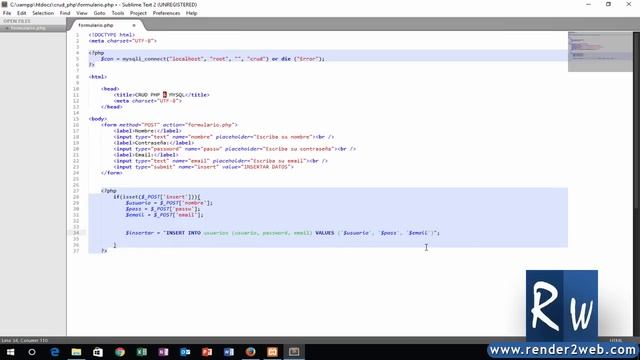Click the closing /head tag line
Viewport: 640px width, 360px height.
pyautogui.click(x=111, y=107)
